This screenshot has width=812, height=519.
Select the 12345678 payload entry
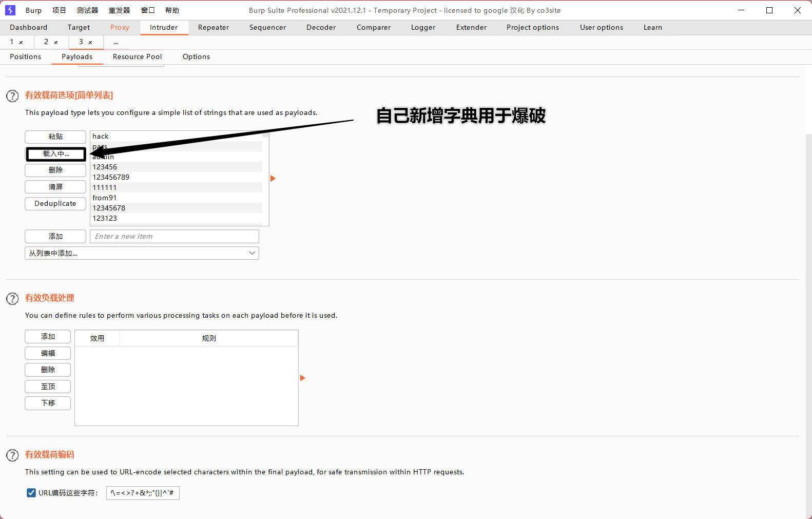(x=177, y=208)
